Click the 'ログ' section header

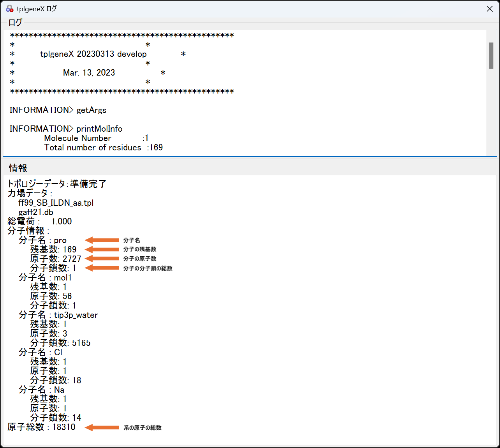click(x=15, y=22)
